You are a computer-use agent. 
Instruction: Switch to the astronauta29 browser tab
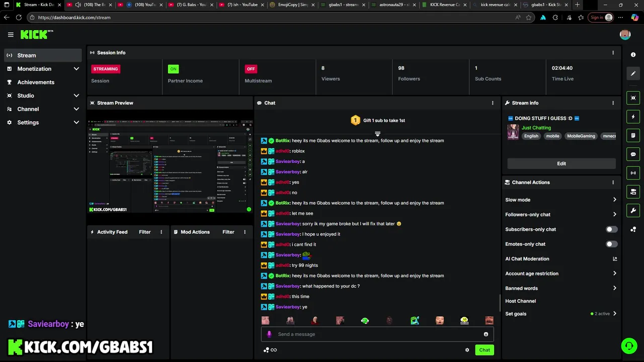[x=392, y=5]
